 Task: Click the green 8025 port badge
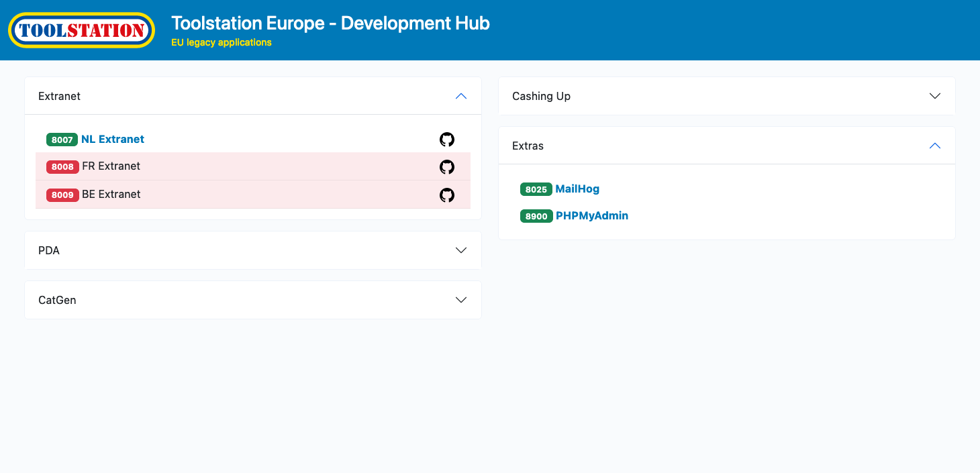coord(536,189)
